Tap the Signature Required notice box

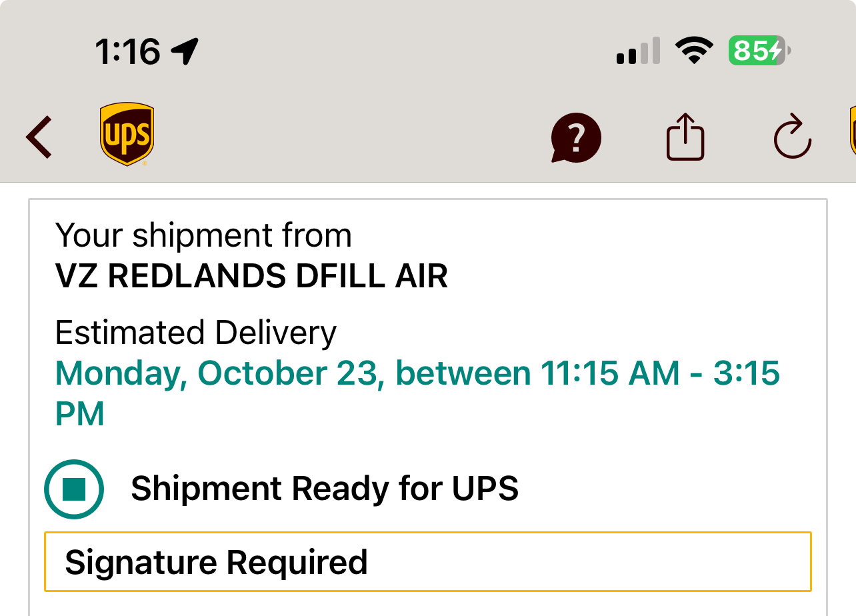(427, 562)
